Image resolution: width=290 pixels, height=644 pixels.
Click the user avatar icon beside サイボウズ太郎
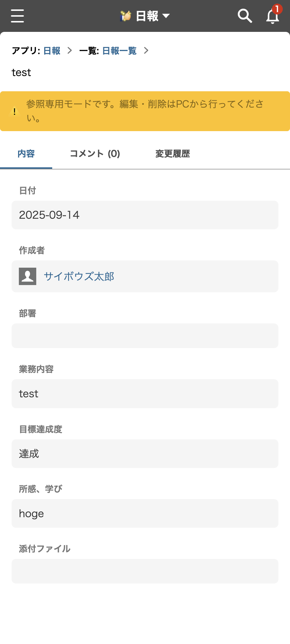click(27, 276)
